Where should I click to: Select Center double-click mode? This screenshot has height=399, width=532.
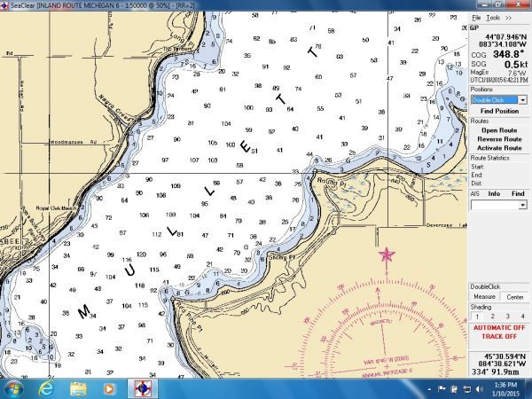[515, 296]
